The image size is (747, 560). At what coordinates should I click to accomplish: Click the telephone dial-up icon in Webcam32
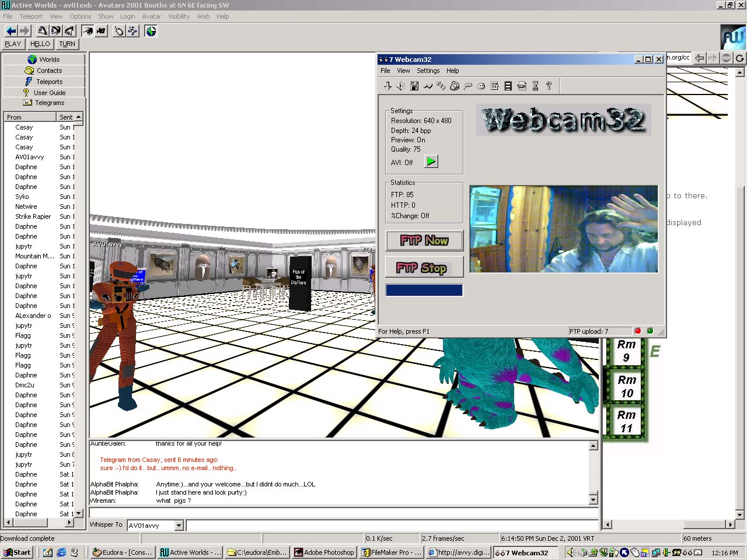point(455,86)
